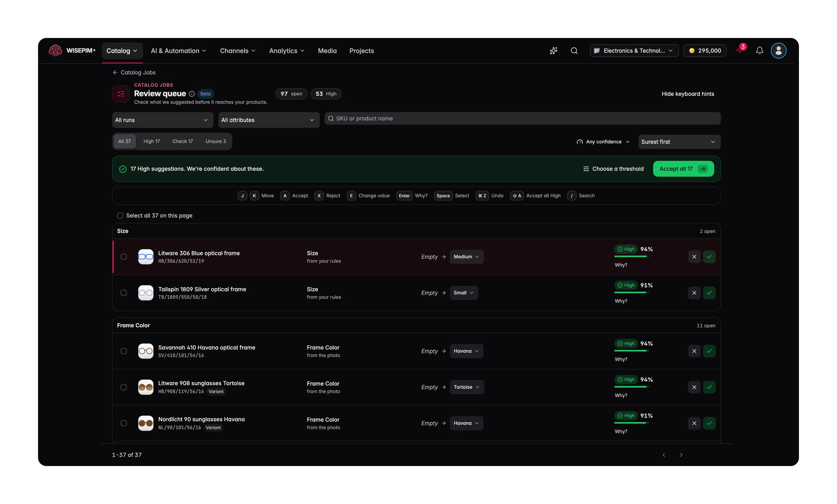Click the Tailspin 1809 91% confidence bar
The width and height of the screenshot is (837, 504).
(631, 293)
